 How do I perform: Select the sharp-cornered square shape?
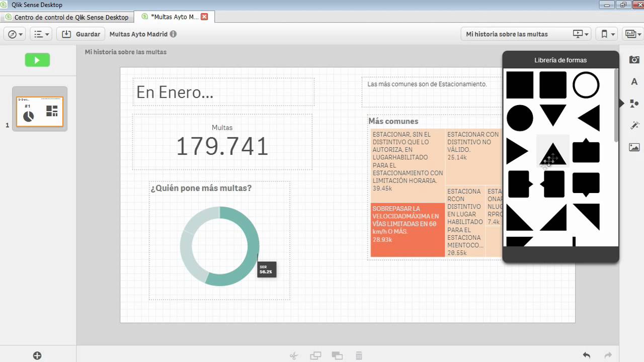click(x=520, y=85)
